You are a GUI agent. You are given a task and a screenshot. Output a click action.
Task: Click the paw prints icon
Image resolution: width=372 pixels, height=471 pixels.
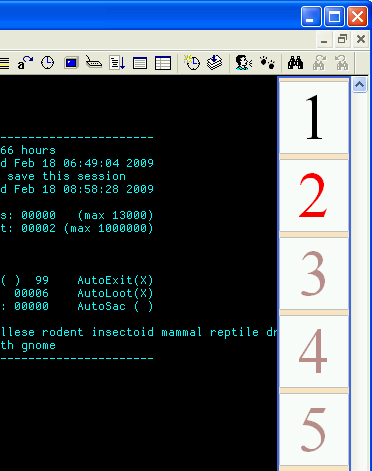(x=267, y=62)
